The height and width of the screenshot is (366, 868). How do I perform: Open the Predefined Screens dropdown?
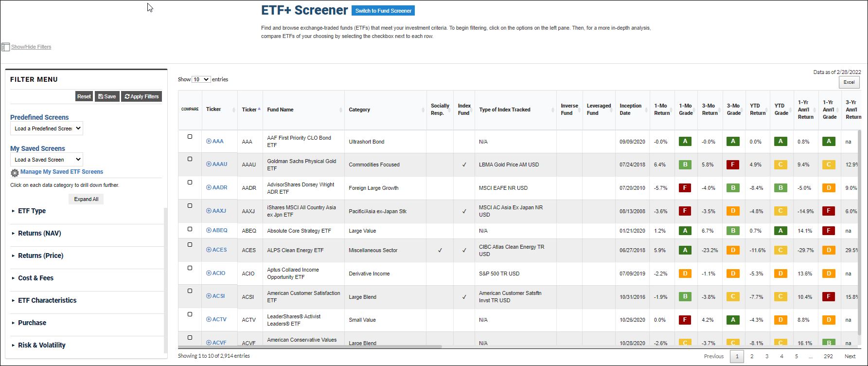[x=47, y=128]
